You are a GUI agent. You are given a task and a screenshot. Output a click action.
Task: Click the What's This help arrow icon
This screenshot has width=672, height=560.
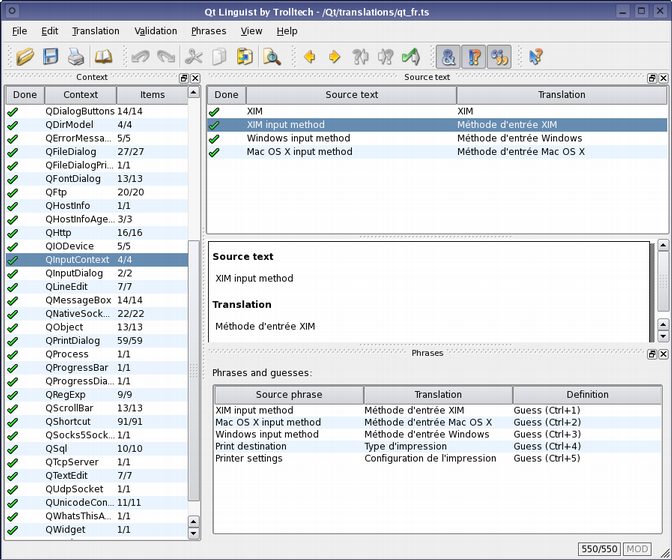tap(536, 57)
